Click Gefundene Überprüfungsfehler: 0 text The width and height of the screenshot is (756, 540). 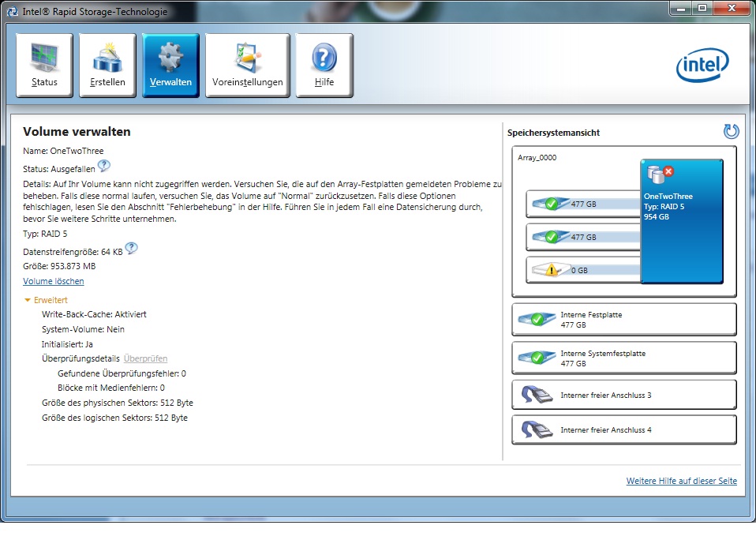pos(122,373)
